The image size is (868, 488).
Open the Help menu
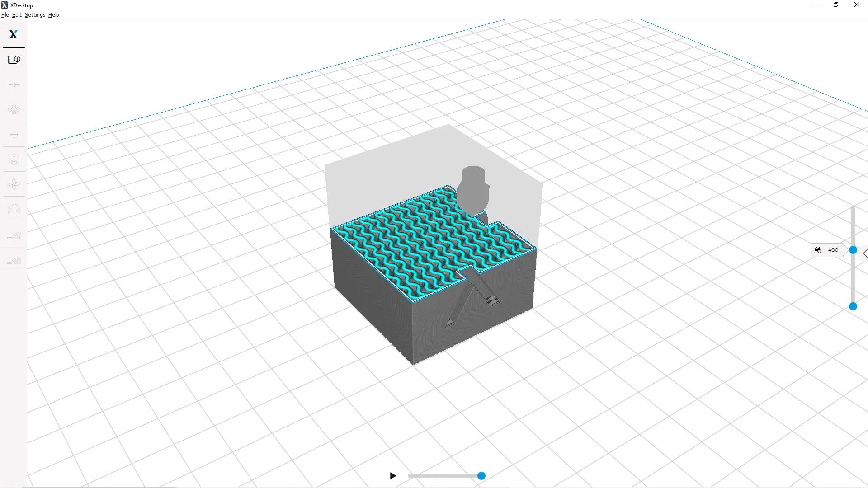53,14
